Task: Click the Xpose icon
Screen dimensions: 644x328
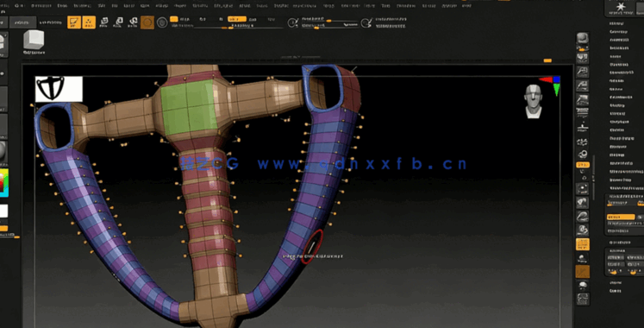Action: [583, 299]
